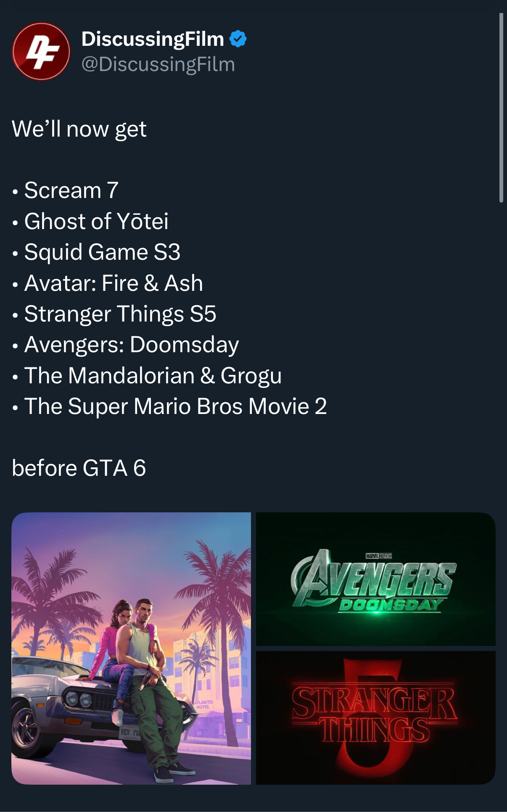Screen dimensions: 507x812
Task: Click the vertical scrollbar thumb
Action: (x=501, y=108)
